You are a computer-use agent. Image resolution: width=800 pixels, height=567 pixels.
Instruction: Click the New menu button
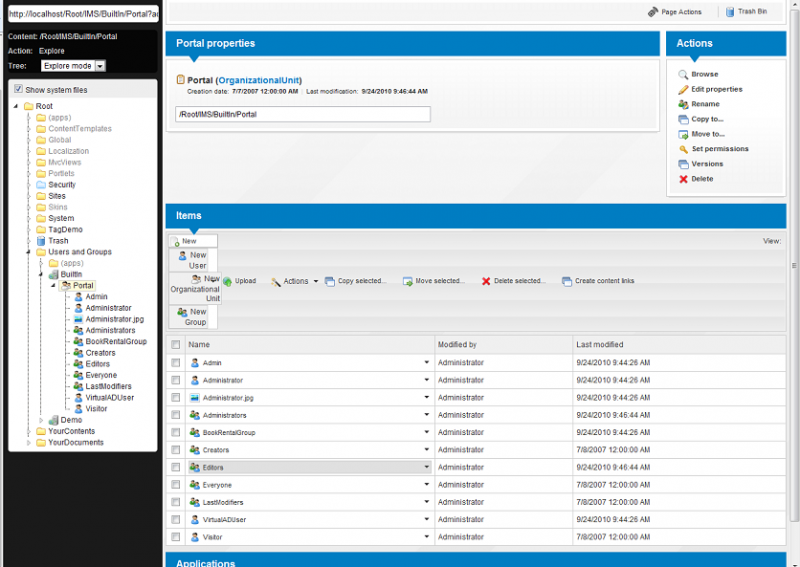pyautogui.click(x=193, y=241)
